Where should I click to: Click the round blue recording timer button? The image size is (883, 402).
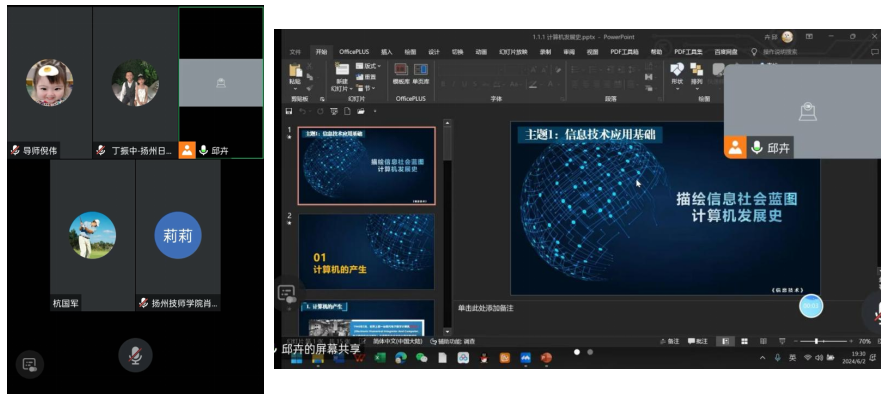pos(811,306)
